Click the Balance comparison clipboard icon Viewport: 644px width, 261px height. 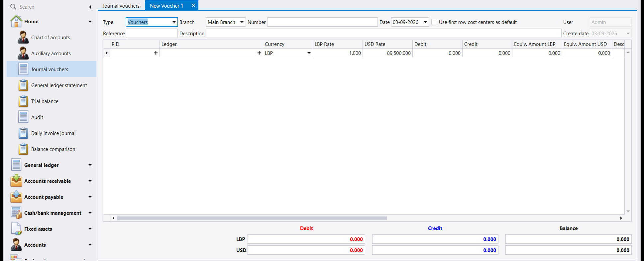pos(23,149)
